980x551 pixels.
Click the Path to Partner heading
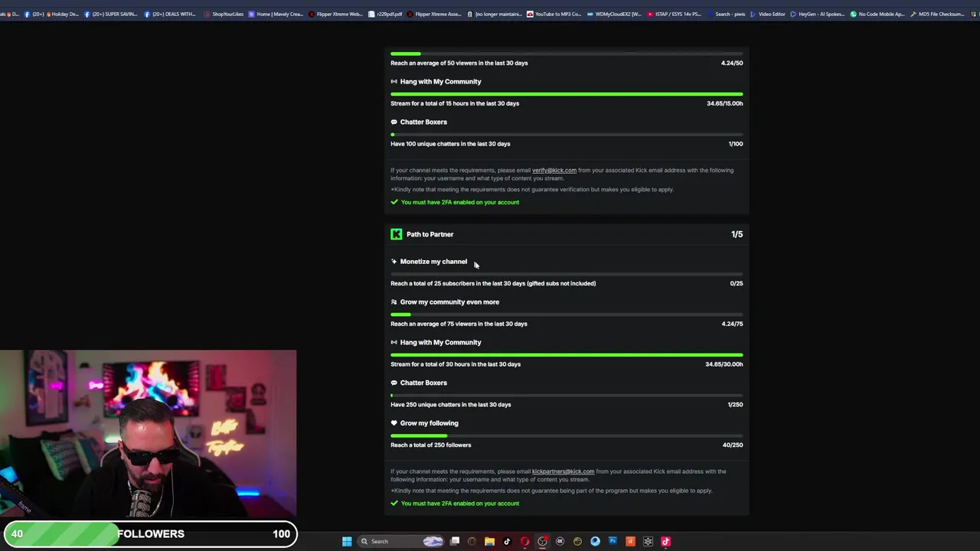pyautogui.click(x=430, y=234)
